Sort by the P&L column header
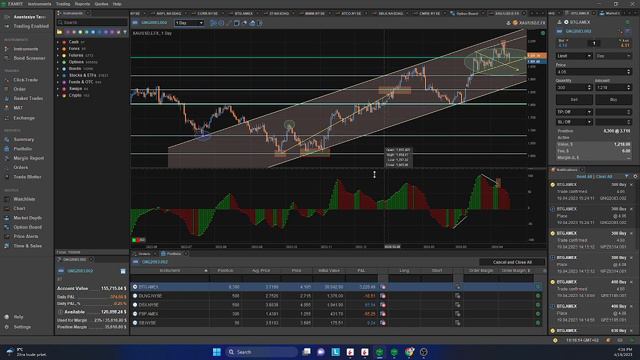 click(x=361, y=271)
